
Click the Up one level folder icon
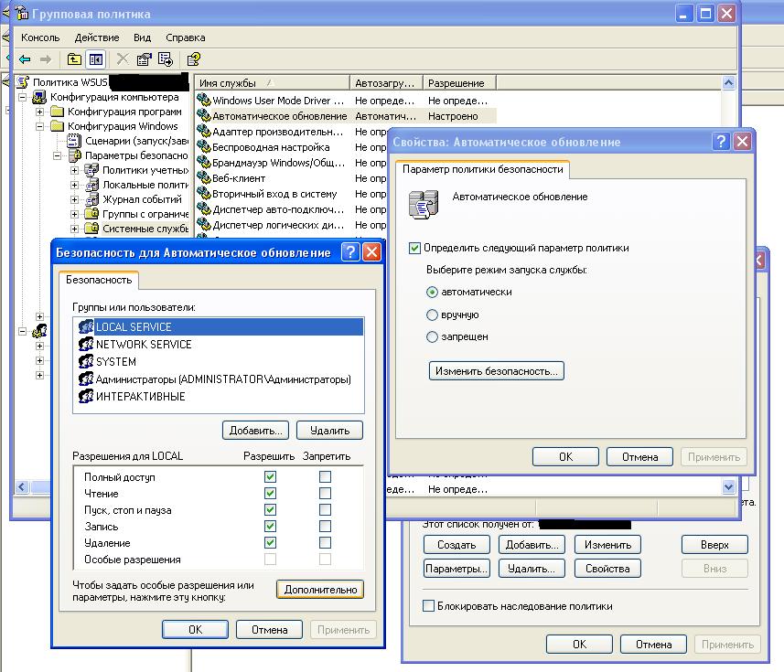pos(74,59)
